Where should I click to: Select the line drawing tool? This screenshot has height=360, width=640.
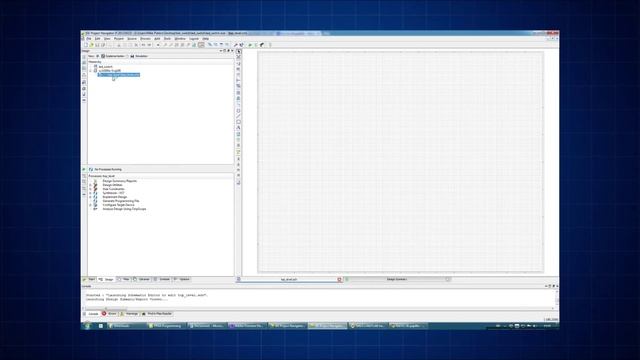239,116
